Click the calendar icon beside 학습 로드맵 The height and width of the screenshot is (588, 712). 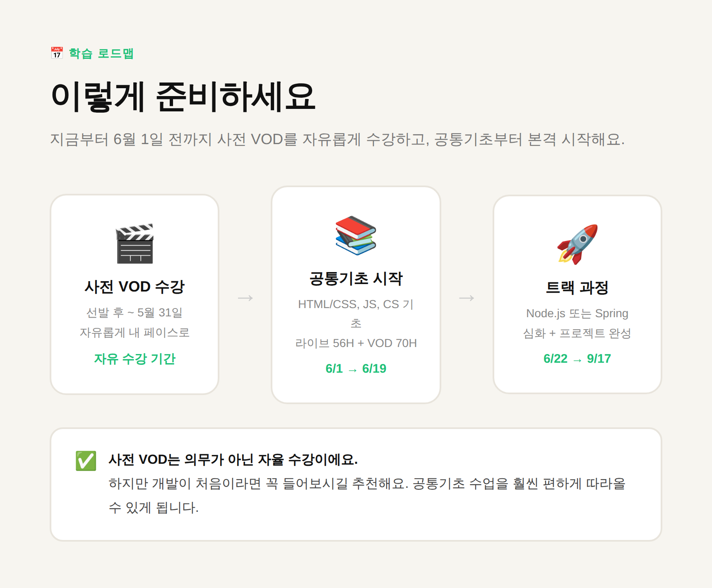click(57, 53)
